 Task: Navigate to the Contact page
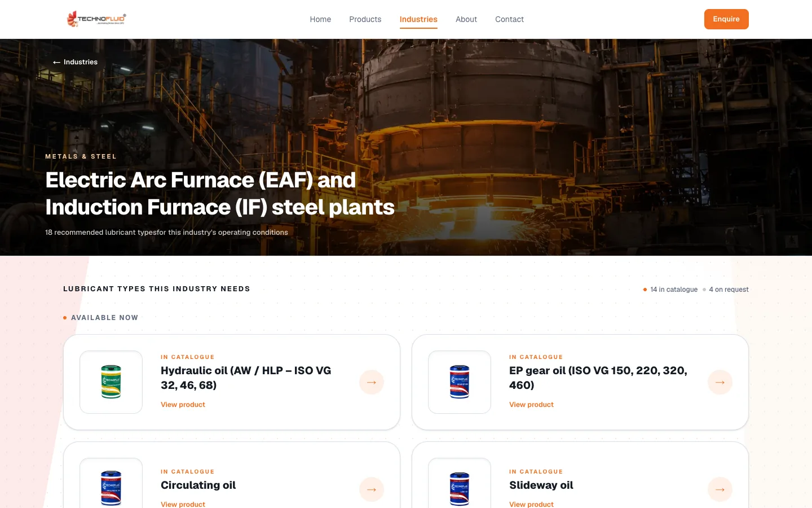click(510, 19)
